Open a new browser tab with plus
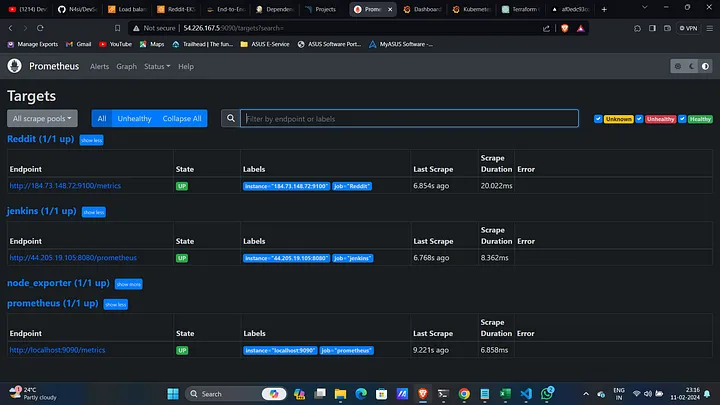The height and width of the screenshot is (405, 720). click(x=604, y=9)
